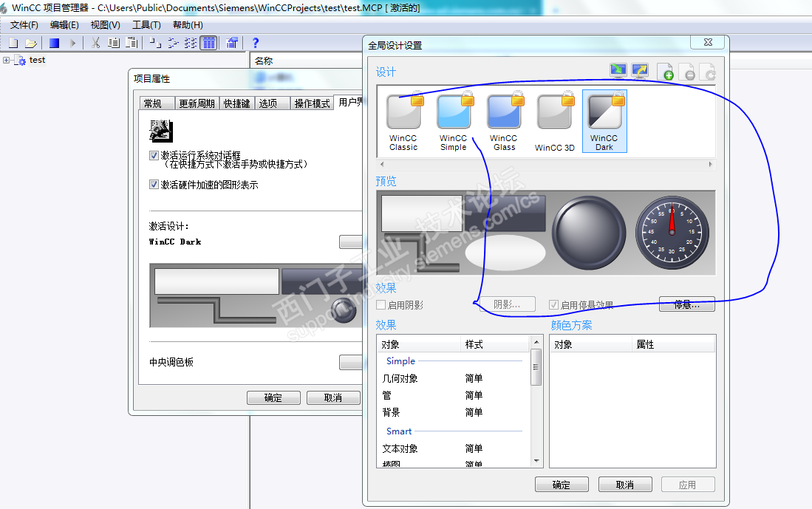Open the 编辑(E) menu
This screenshot has height=509, width=812.
click(x=64, y=25)
